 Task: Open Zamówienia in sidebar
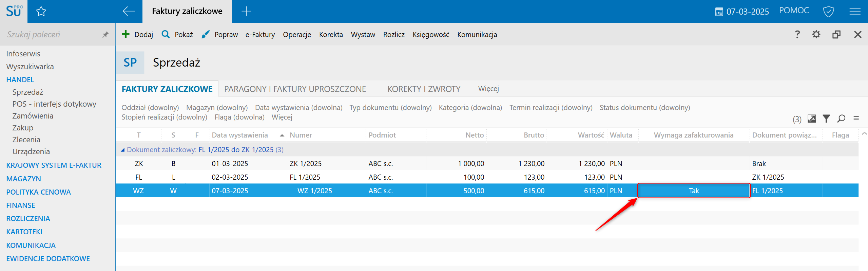(x=33, y=116)
